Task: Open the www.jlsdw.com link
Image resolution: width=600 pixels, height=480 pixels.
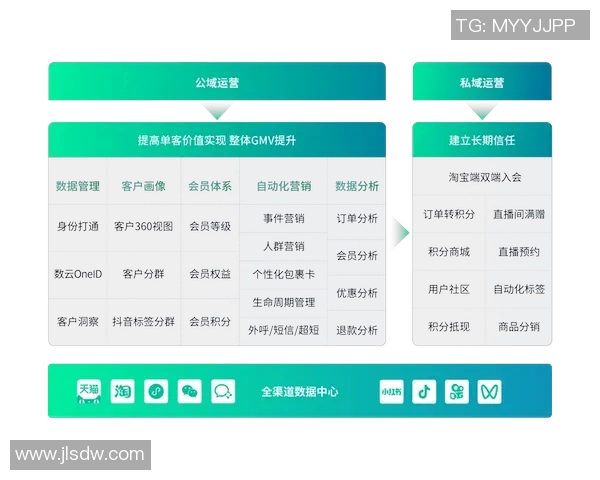Action: (80, 455)
